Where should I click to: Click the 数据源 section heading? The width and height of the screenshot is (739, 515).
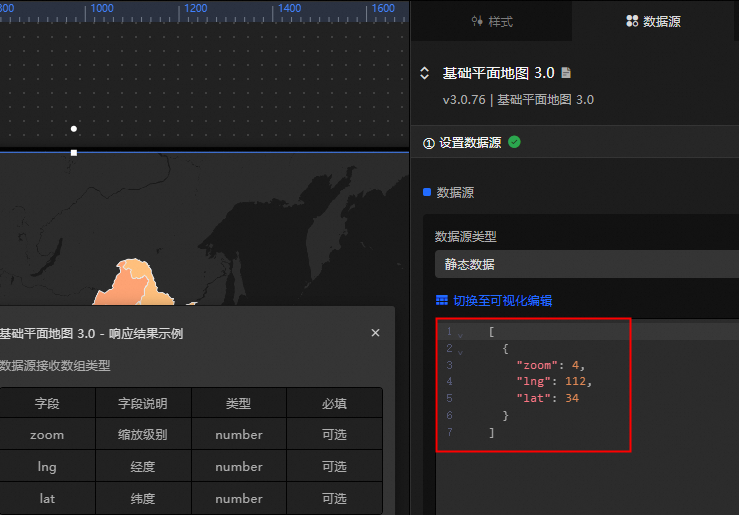coord(455,192)
